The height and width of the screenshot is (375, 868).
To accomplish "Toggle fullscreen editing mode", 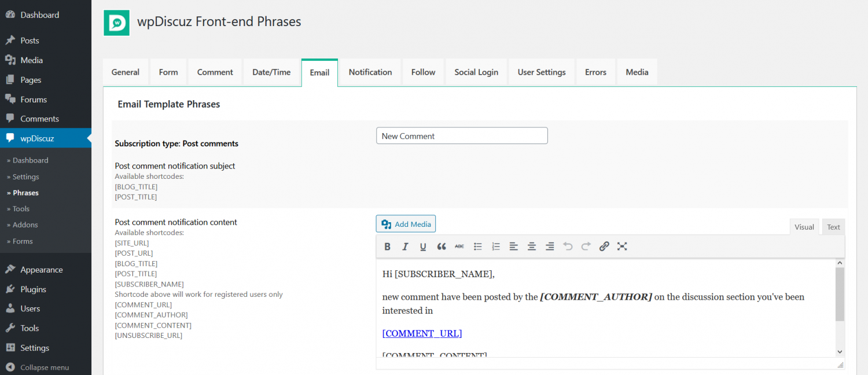I will tap(622, 246).
